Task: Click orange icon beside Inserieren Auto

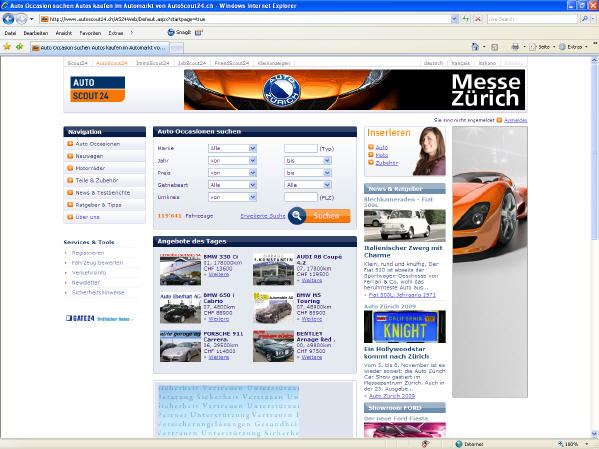Action: [371, 147]
